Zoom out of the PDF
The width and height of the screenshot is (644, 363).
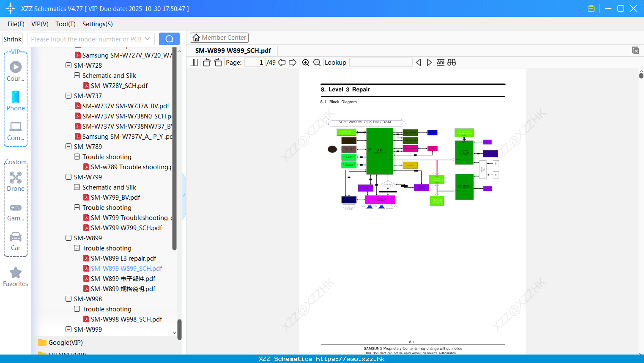317,63
